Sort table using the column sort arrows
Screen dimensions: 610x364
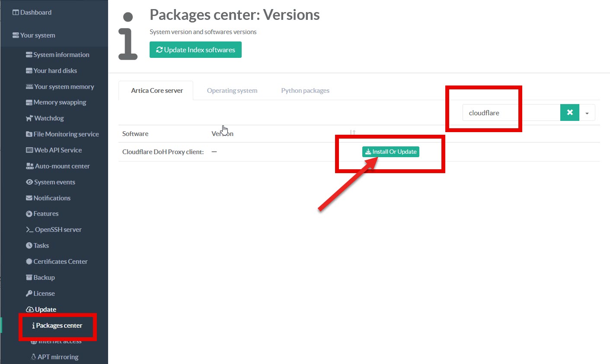(x=353, y=133)
